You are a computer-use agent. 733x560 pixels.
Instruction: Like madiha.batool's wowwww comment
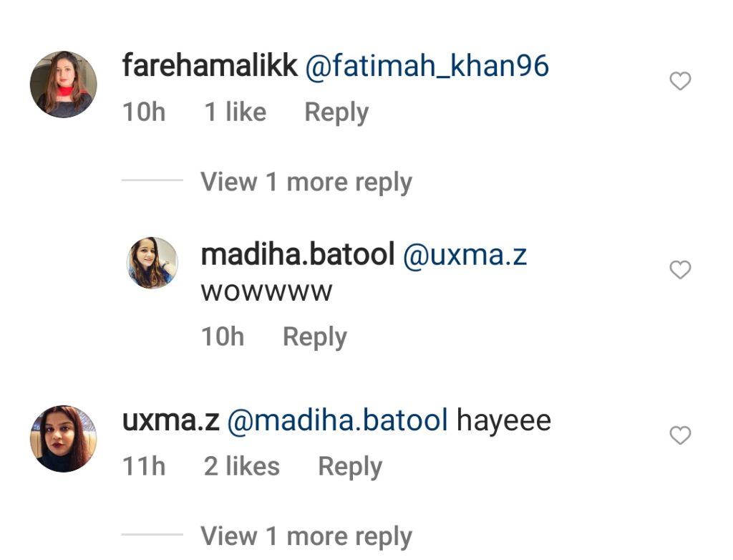click(x=680, y=269)
